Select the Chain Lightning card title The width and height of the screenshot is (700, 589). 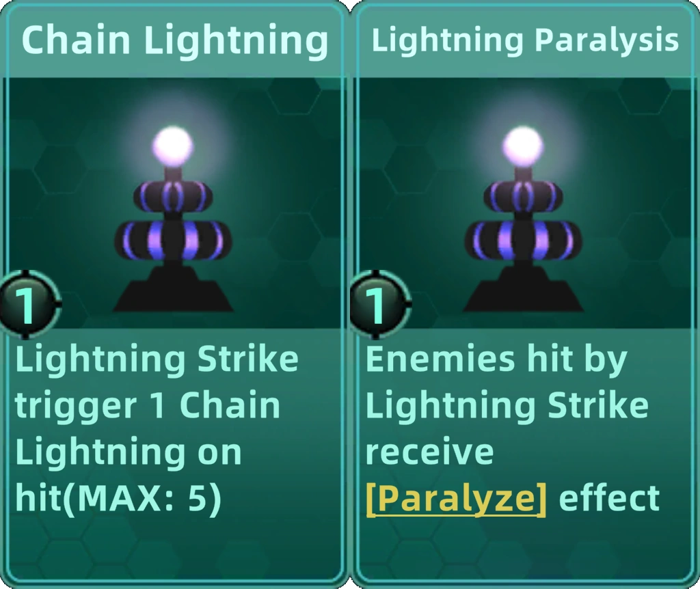point(174,41)
